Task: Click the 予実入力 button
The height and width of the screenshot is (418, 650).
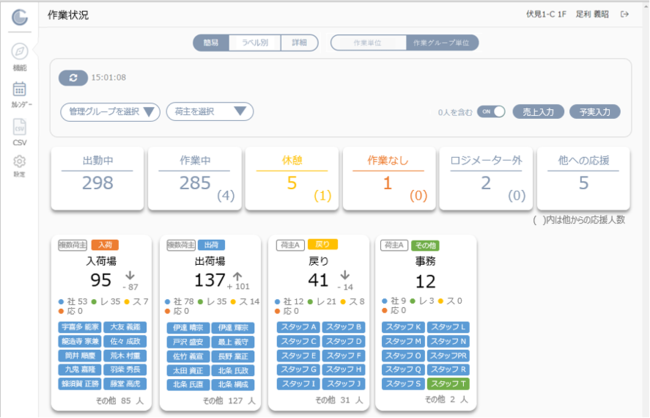Action: (x=595, y=112)
